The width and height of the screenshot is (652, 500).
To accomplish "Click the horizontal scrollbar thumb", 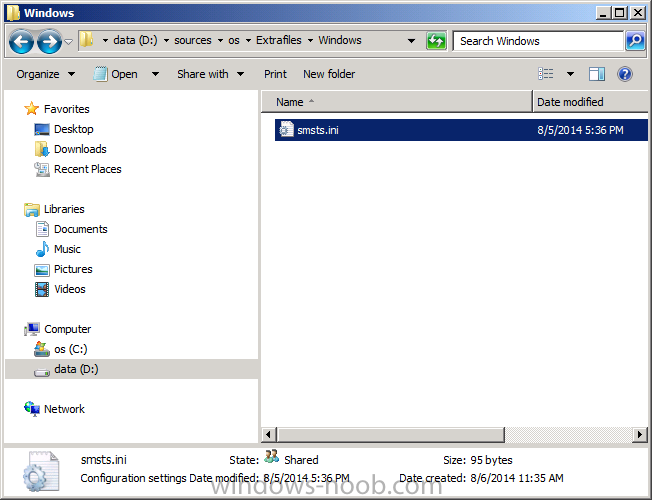I will pyautogui.click(x=390, y=435).
